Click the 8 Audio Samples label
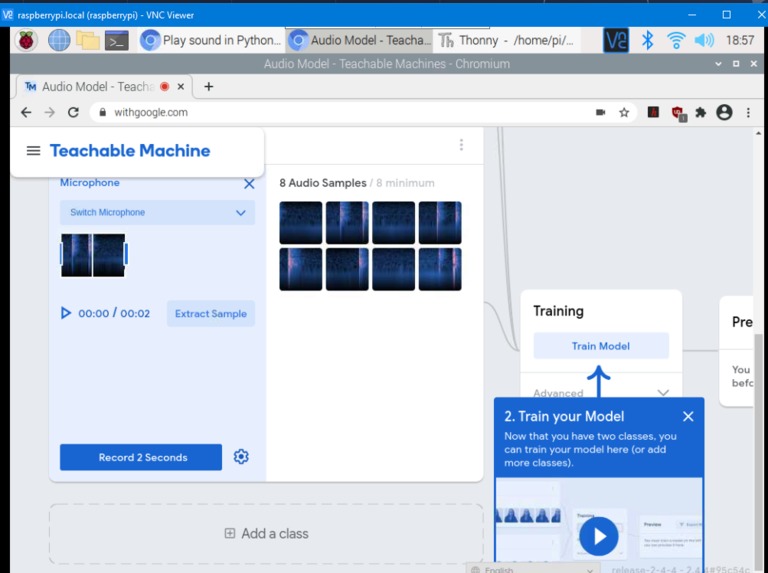The width and height of the screenshot is (768, 573). (x=323, y=183)
